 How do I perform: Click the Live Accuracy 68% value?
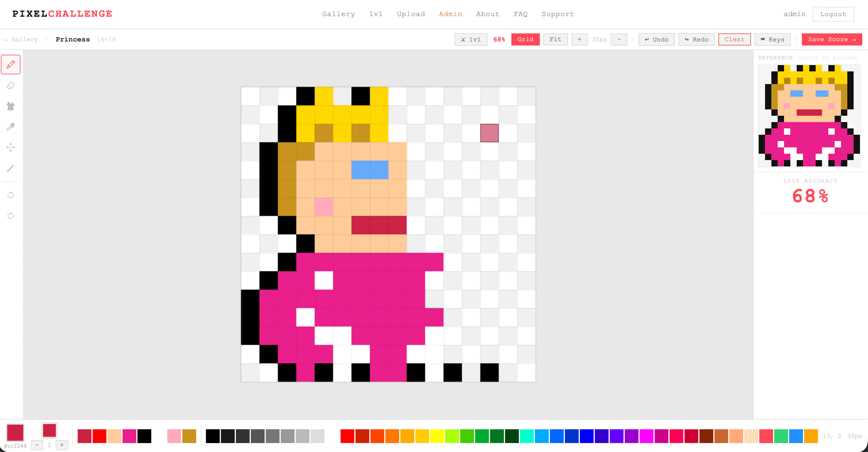pyautogui.click(x=810, y=196)
